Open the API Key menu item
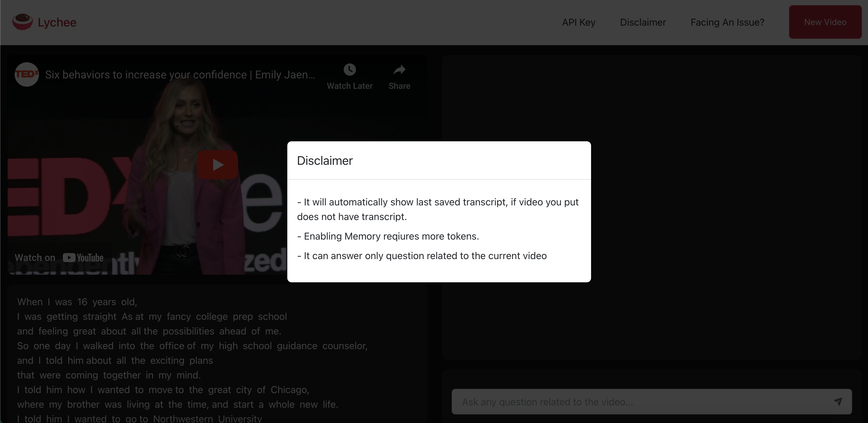Image resolution: width=868 pixels, height=423 pixels. coord(579,22)
